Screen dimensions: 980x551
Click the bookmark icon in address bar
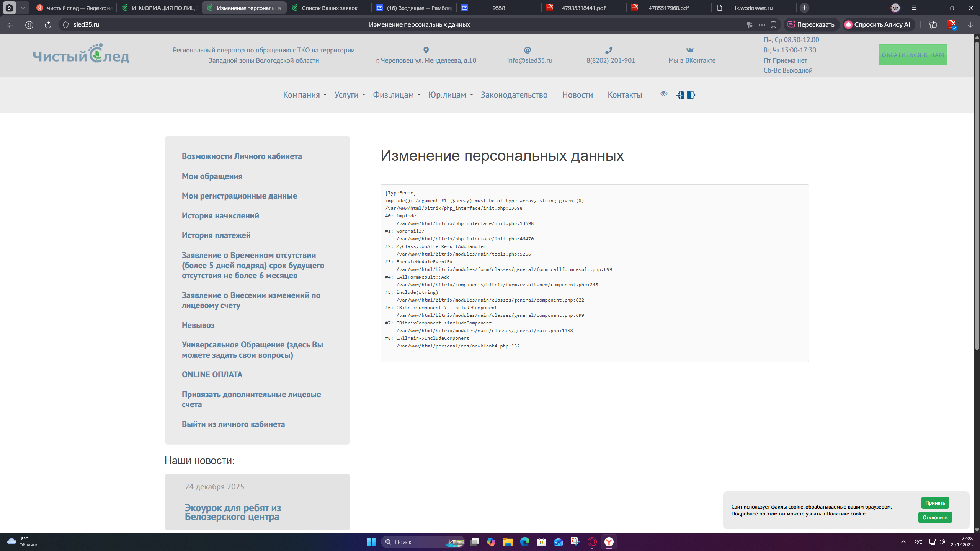pos(773,24)
